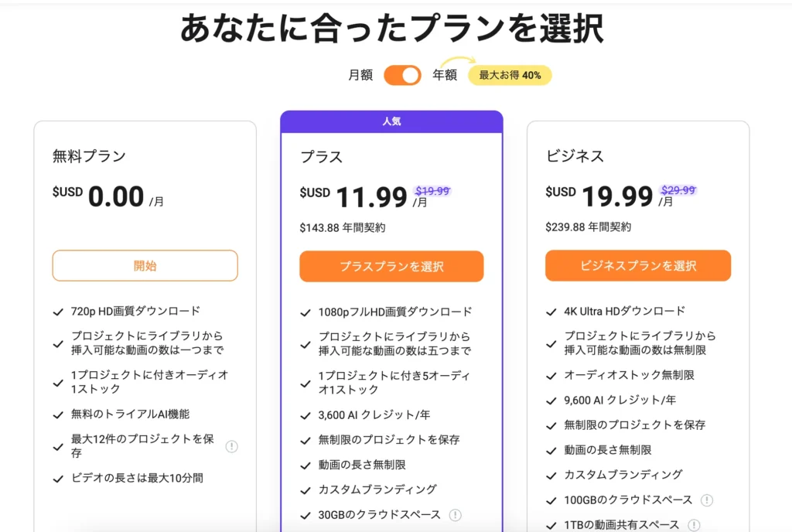
Task: Click the $239.88 年間契約 text
Action: [588, 227]
